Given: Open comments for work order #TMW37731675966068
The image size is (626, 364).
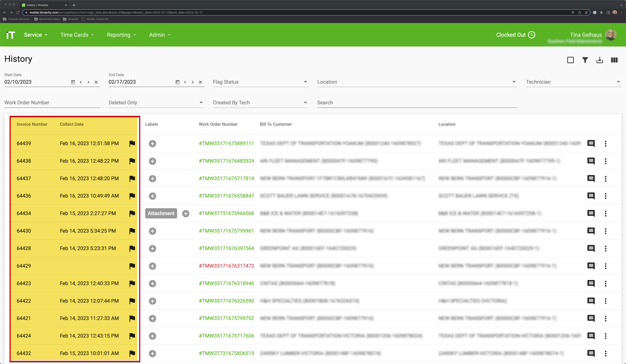Looking at the screenshot, I should point(591,214).
